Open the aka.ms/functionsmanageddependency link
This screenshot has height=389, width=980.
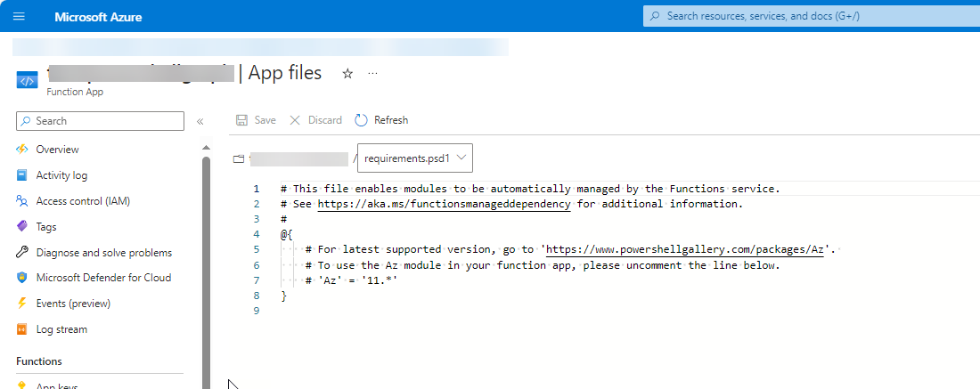pyautogui.click(x=444, y=204)
